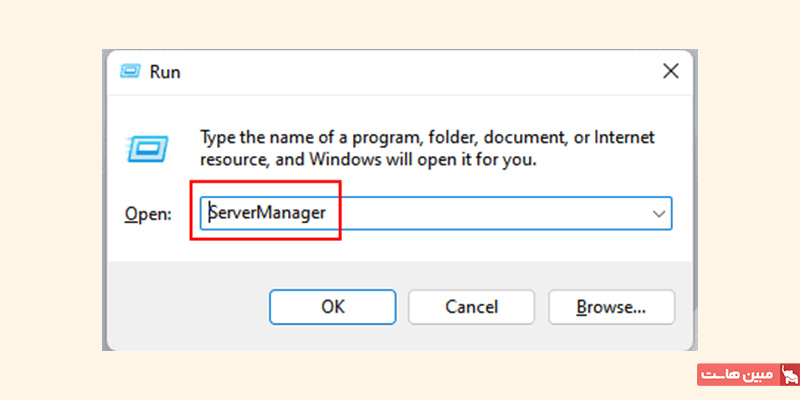Close the Run dialog with the X
The width and height of the screenshot is (800, 400).
point(670,71)
